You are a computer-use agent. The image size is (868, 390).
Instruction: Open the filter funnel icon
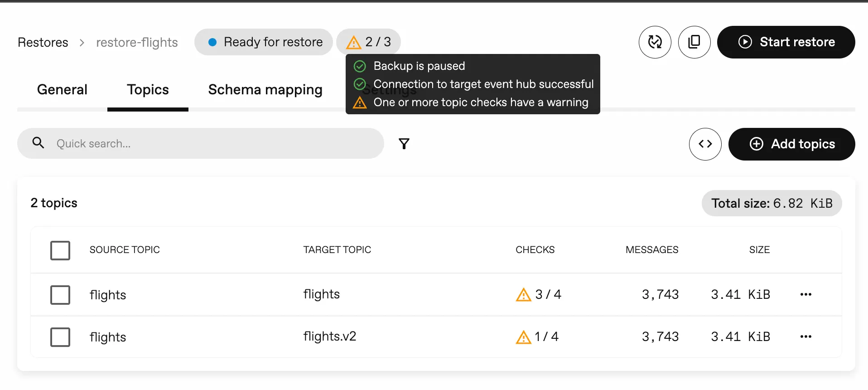tap(404, 144)
